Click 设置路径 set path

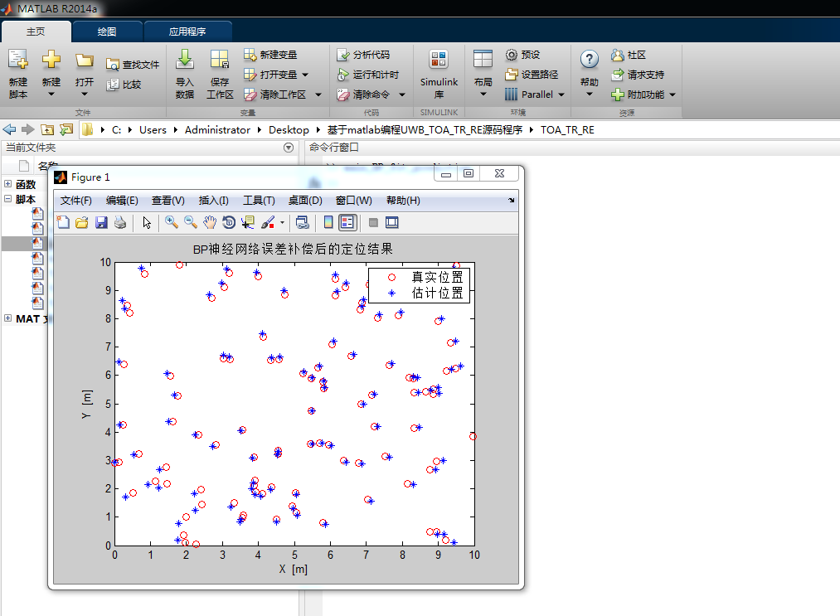[x=532, y=75]
